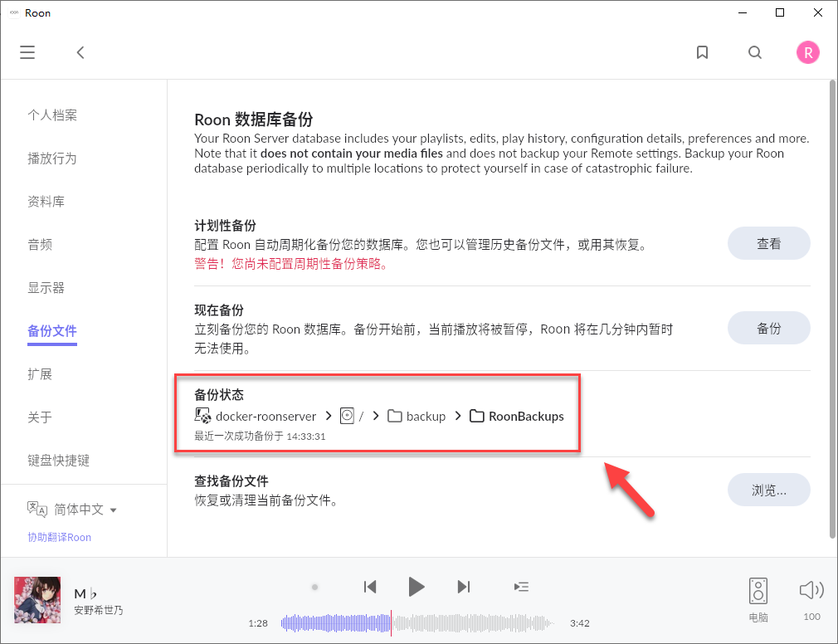This screenshot has width=838, height=644.
Task: Click the artist name 安野希世乃
Action: [x=99, y=610]
